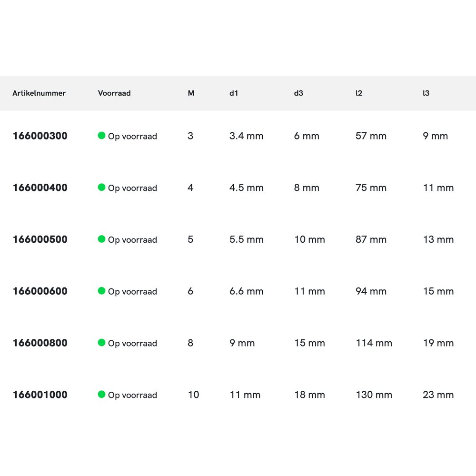
Task: Click the green availability dot for 166000500
Action: tap(101, 239)
